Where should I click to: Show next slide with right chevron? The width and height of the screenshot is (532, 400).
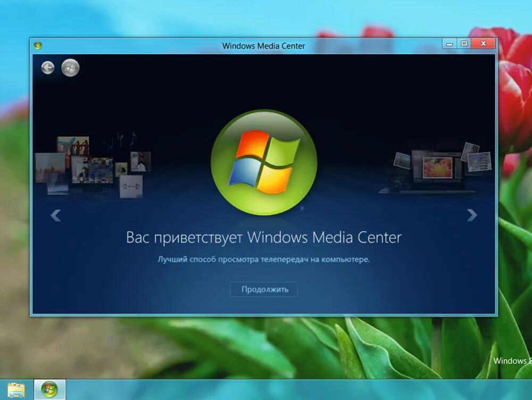tap(472, 215)
